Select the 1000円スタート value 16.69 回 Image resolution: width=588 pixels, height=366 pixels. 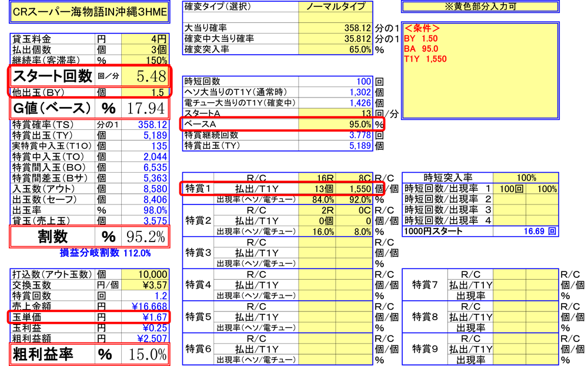click(x=526, y=231)
